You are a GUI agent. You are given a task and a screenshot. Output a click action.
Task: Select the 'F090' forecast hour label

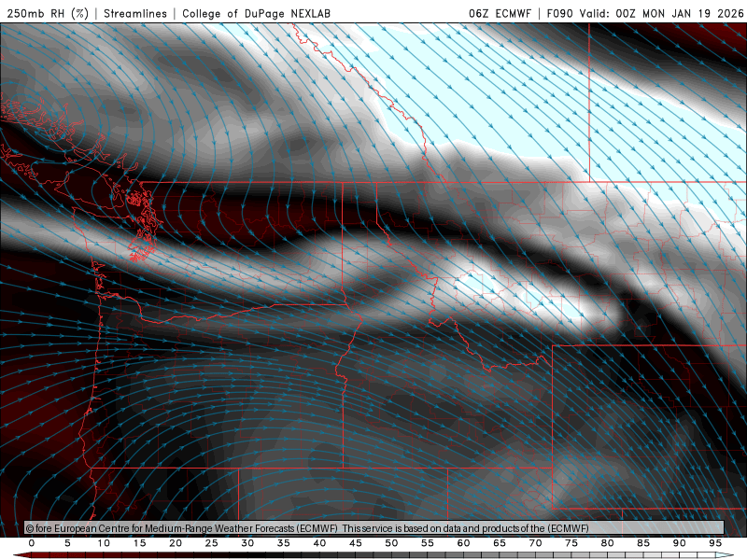pyautogui.click(x=559, y=13)
